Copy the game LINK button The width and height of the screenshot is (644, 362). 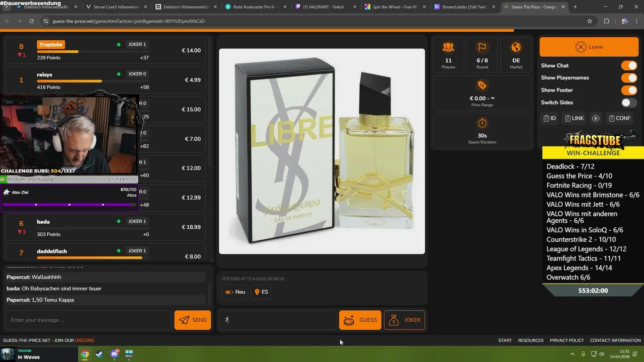tap(574, 118)
